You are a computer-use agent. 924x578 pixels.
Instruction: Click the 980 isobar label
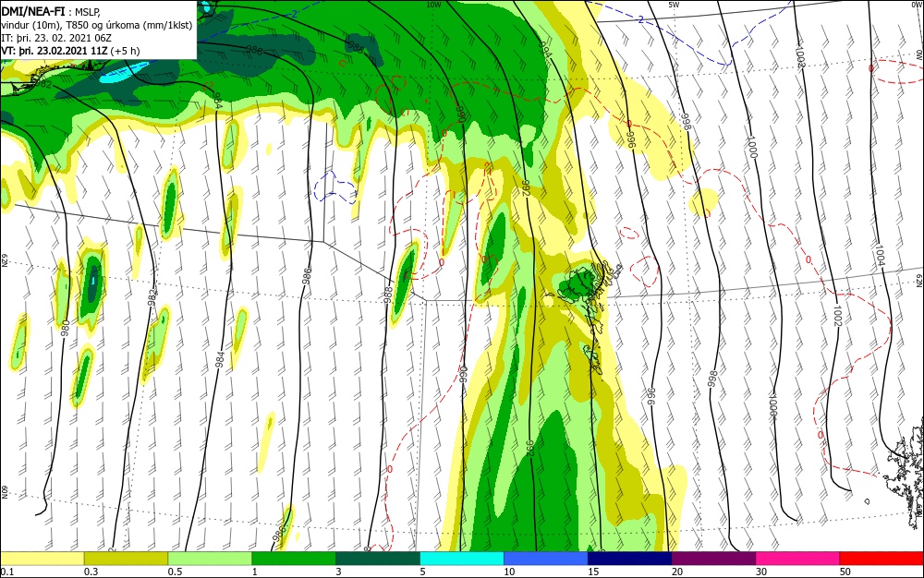(x=66, y=328)
